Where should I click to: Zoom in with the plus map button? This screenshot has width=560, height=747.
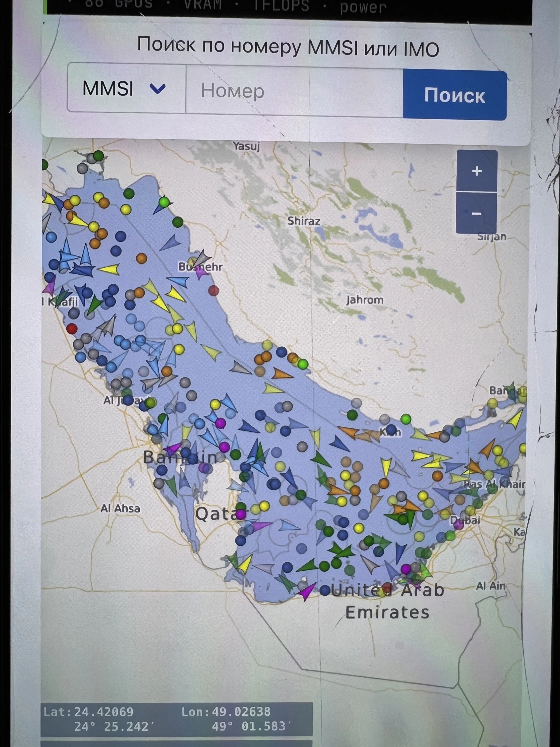click(477, 171)
